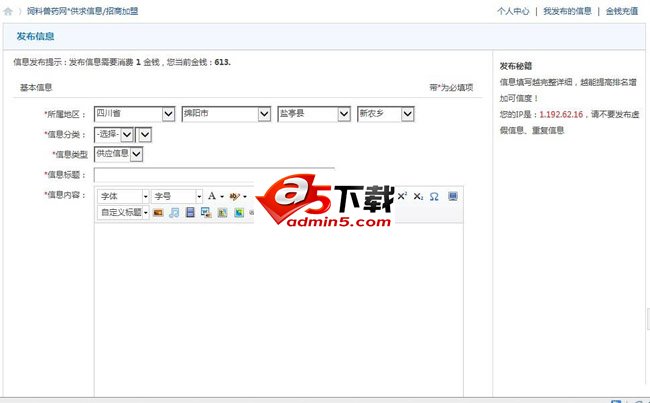Click inside the 信息内容 editor area
650x403 pixels.
pyautogui.click(x=279, y=309)
